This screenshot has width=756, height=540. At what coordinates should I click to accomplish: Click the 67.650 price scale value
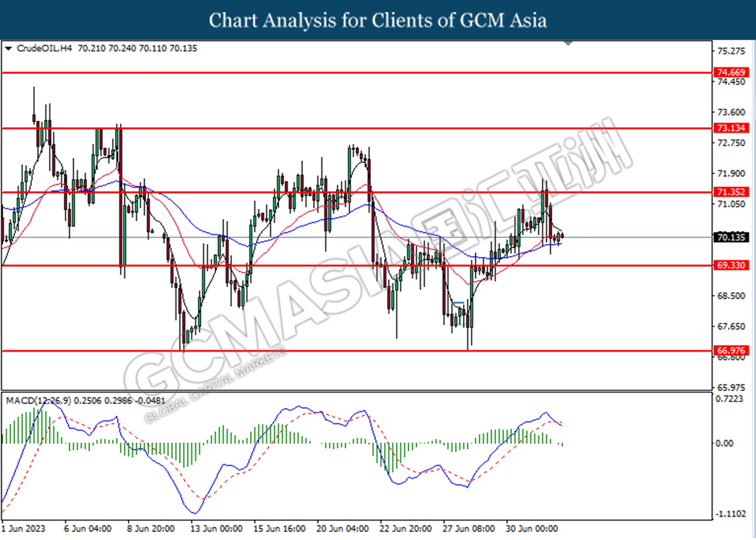click(731, 326)
